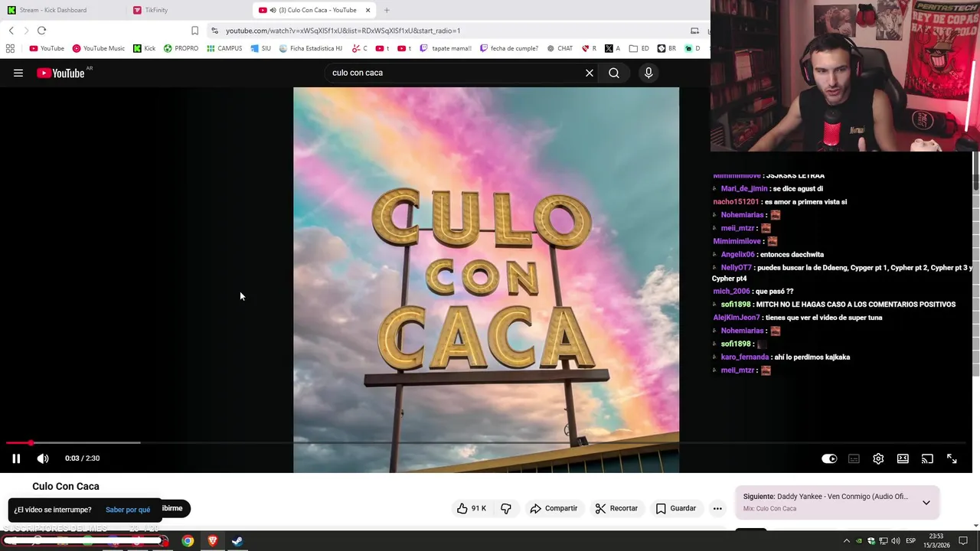Image resolution: width=980 pixels, height=551 pixels.
Task: Open the BR bookmark
Action: click(666, 48)
